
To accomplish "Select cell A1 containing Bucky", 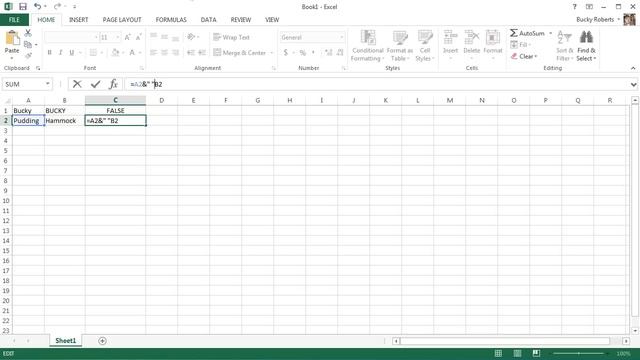I will [28, 111].
